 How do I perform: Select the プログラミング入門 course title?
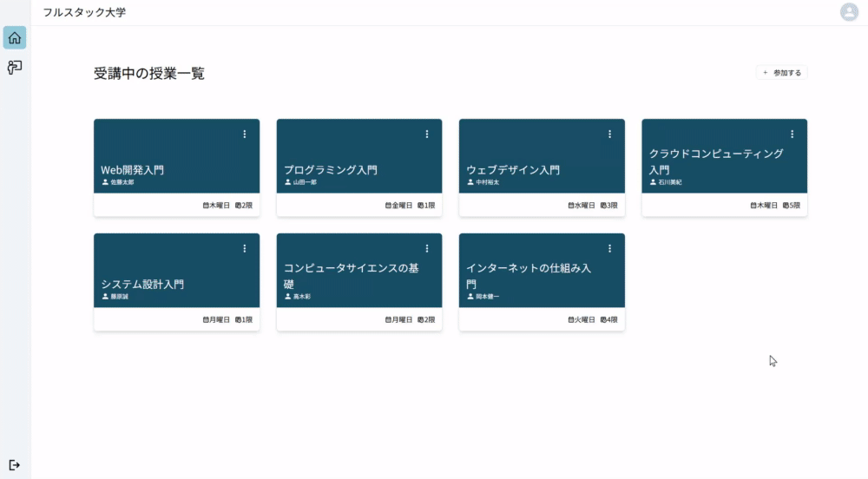pyautogui.click(x=331, y=170)
